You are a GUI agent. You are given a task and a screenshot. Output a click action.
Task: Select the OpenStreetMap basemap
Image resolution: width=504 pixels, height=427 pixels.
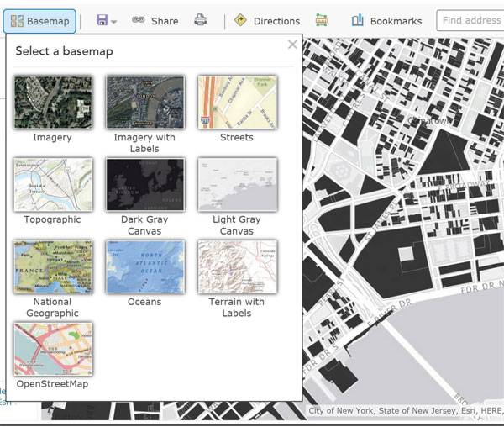point(52,349)
